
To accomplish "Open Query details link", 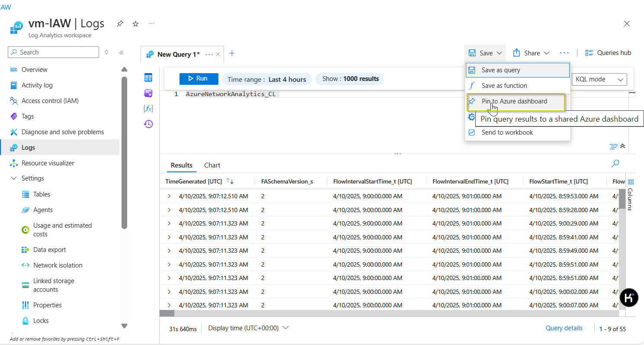I will (x=564, y=328).
